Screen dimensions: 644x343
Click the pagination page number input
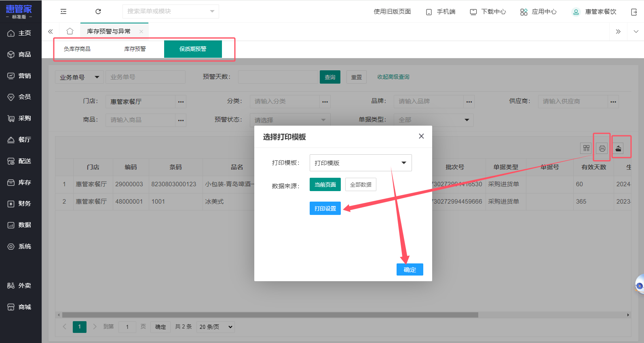click(127, 327)
